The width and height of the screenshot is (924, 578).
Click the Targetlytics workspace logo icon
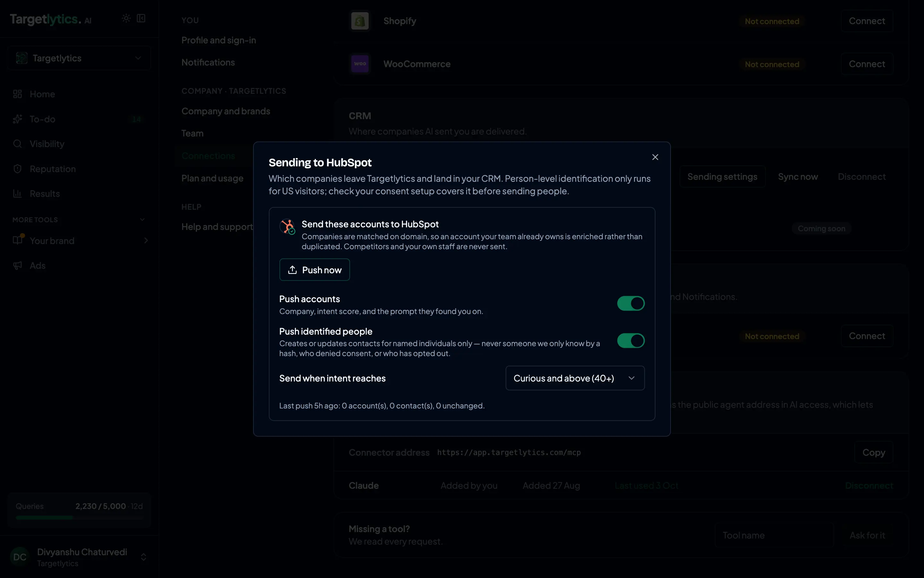[22, 58]
